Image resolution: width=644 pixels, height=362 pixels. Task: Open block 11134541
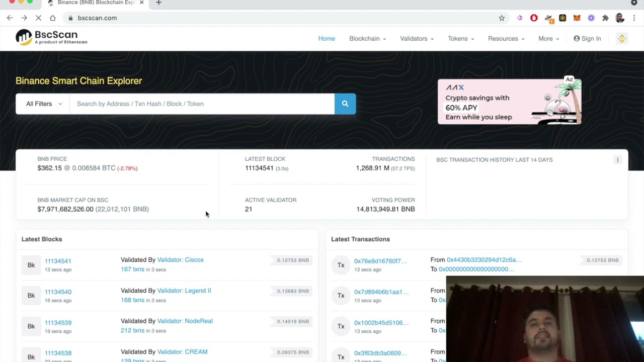(x=58, y=261)
